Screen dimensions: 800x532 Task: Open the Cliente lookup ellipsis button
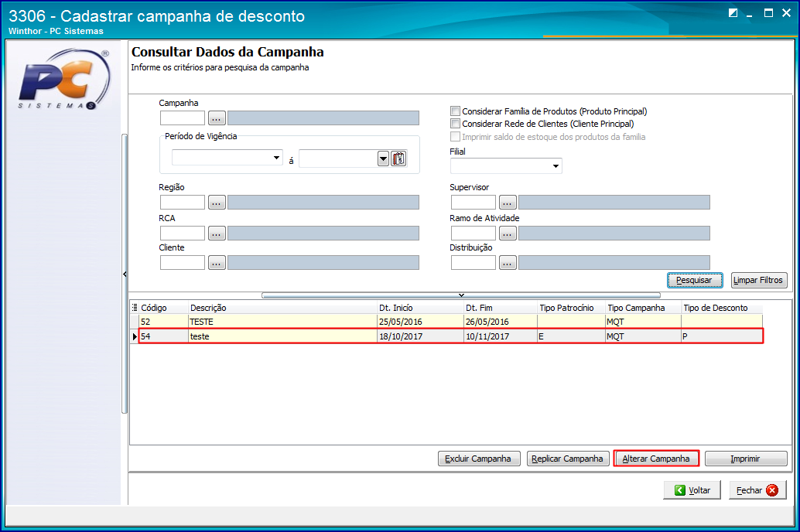pos(217,263)
